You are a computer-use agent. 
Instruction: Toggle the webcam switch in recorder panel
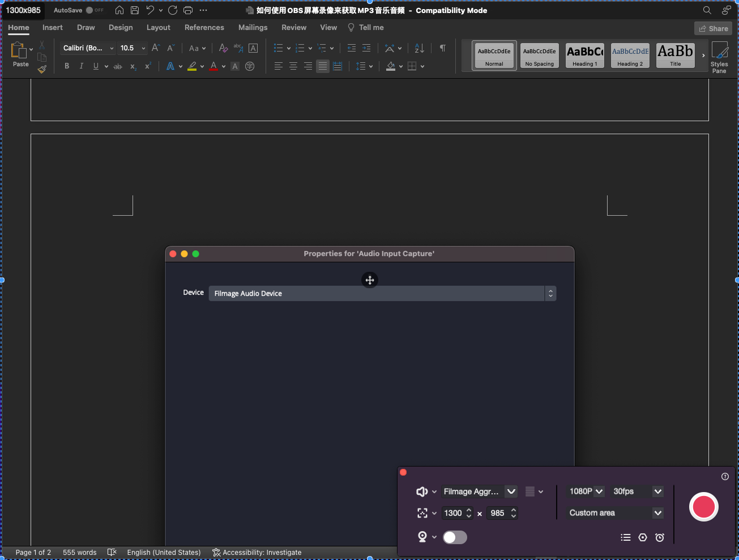coord(455,537)
